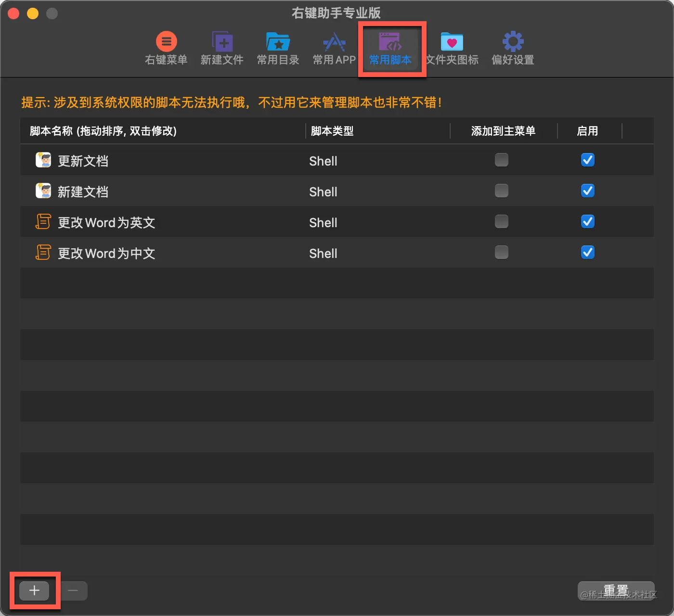
Task: Open the 常用目录 toolbar tab
Action: [278, 48]
